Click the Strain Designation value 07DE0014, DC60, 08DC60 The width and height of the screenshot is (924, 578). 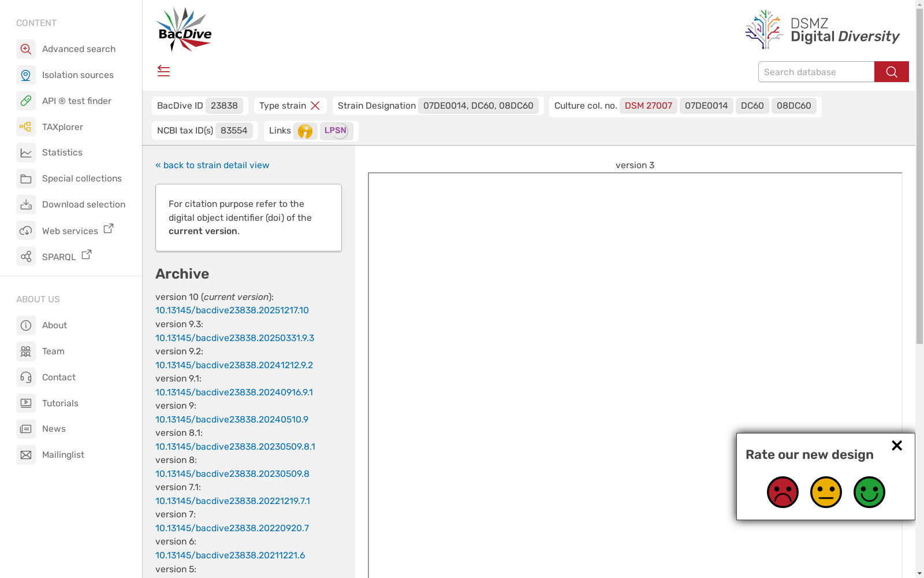(x=478, y=106)
